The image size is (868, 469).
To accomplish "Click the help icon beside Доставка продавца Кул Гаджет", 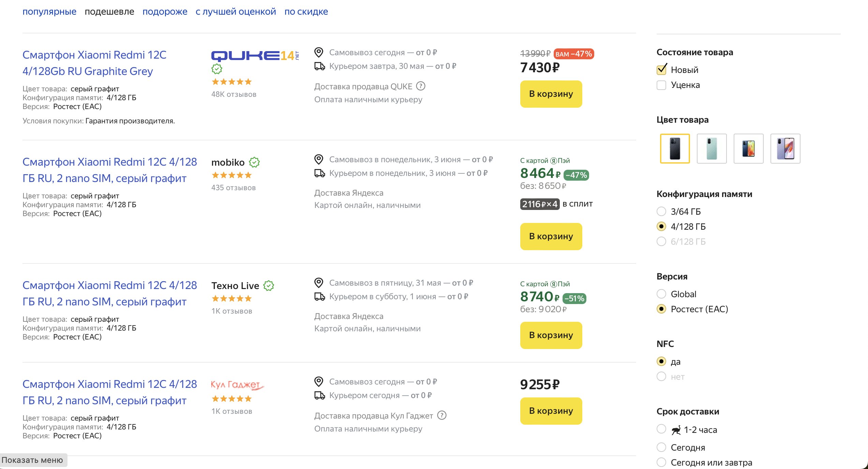I will 442,415.
